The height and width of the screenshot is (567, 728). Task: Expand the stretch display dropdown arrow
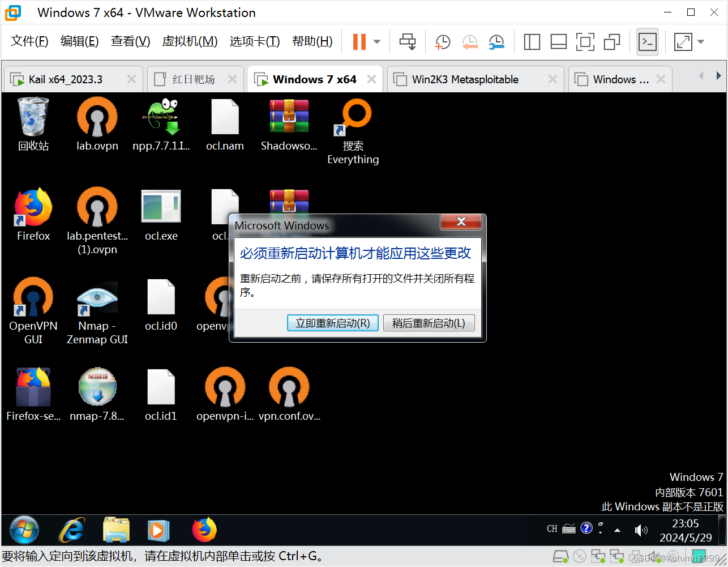701,42
